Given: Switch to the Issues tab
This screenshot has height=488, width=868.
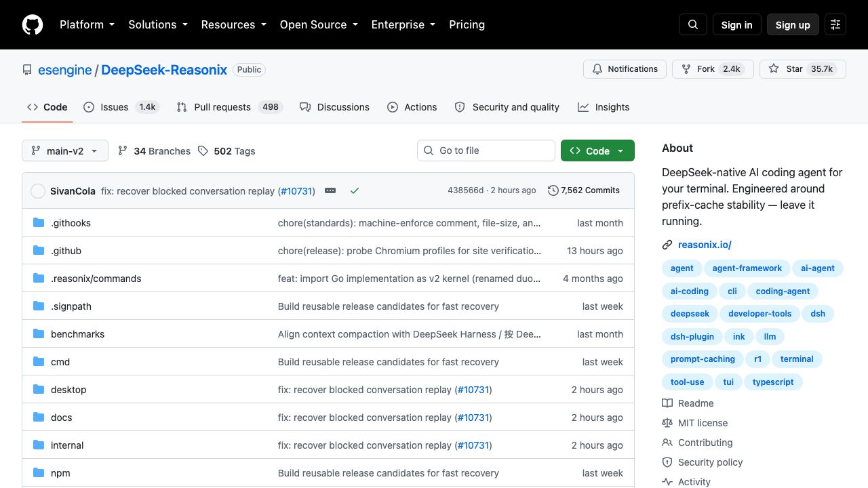Looking at the screenshot, I should coord(121,107).
